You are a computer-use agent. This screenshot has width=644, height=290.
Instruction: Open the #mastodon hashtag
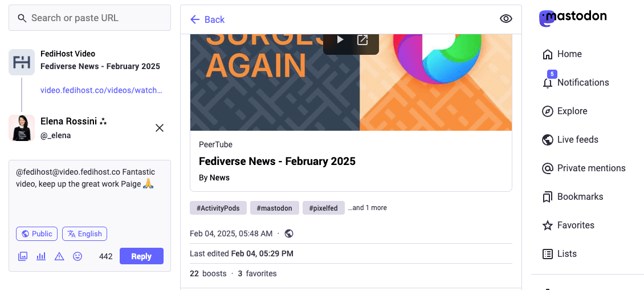pyautogui.click(x=274, y=208)
